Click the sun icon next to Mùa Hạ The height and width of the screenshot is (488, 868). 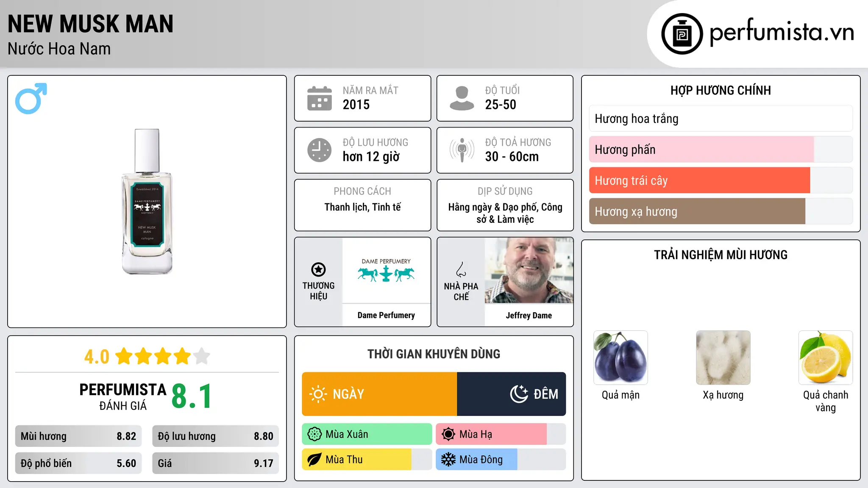448,434
